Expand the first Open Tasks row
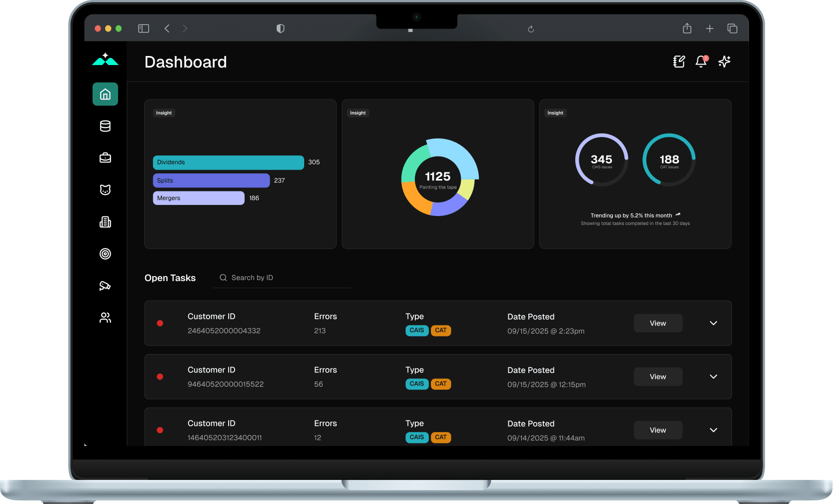The height and width of the screenshot is (504, 833). 713,323
